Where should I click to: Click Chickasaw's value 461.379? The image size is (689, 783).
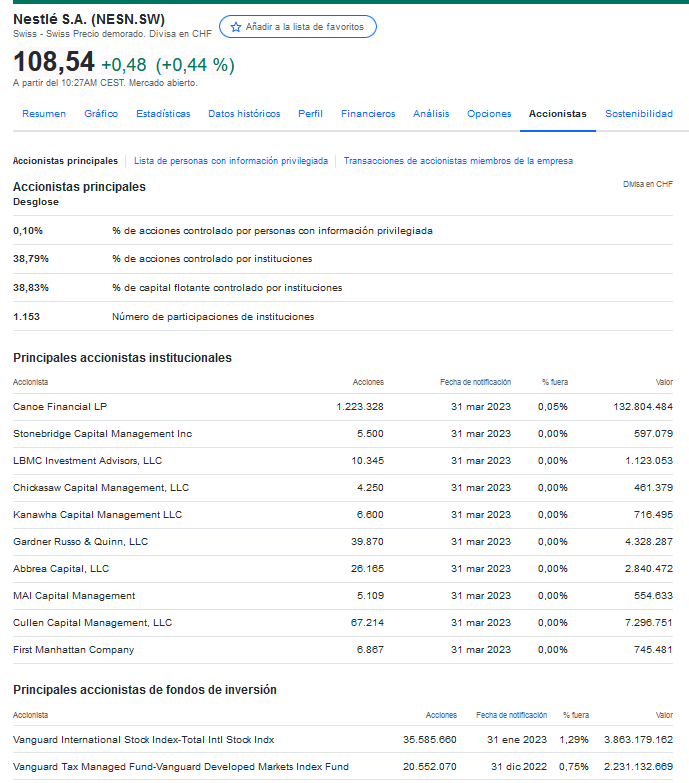pyautogui.click(x=654, y=487)
